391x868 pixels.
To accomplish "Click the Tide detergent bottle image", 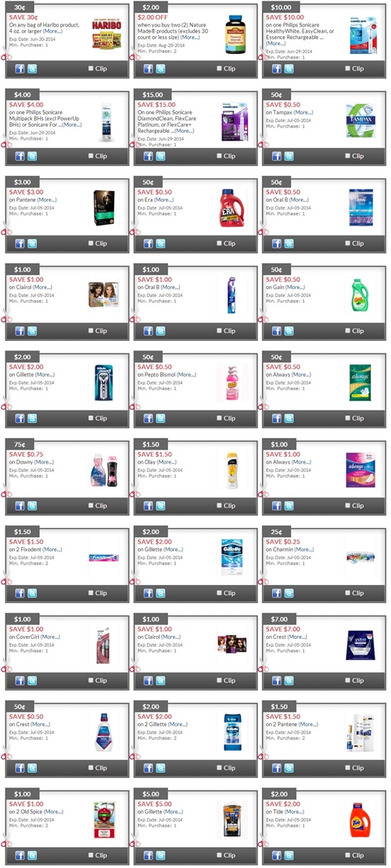I will click(360, 820).
